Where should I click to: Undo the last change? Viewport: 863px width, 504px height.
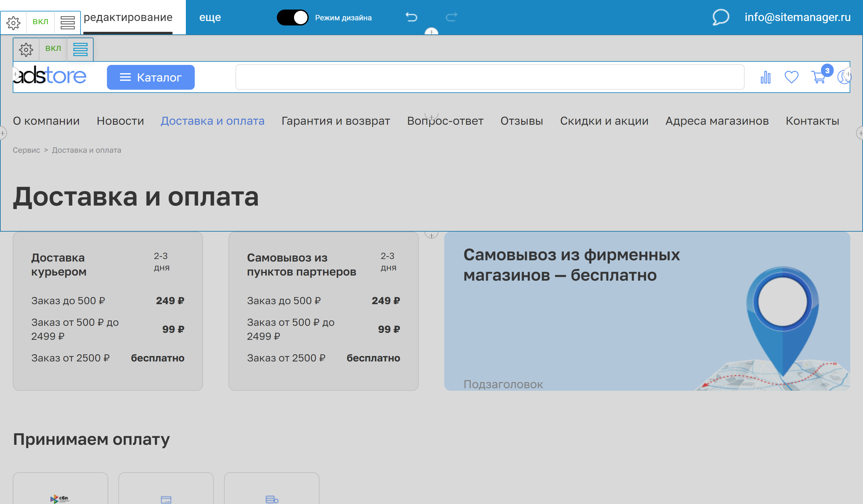click(x=412, y=17)
